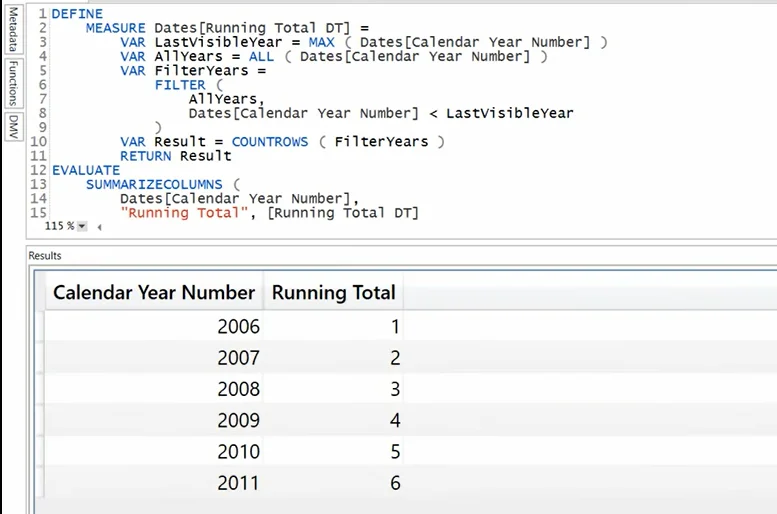The image size is (777, 514).
Task: Click FilterYears variable name on line 5
Action: tap(201, 71)
